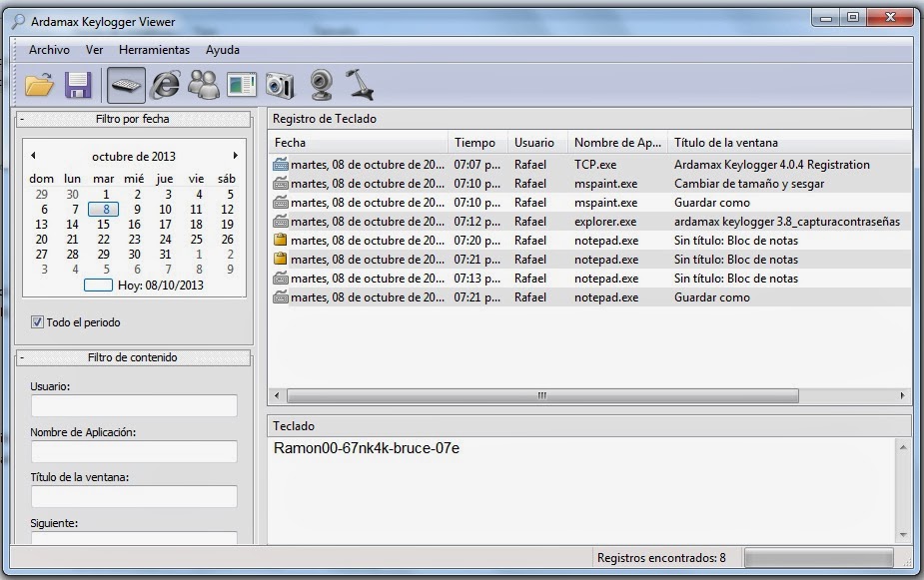924x580 pixels.
Task: Click Hoy: 08/10/2013 today link
Action: 160,285
